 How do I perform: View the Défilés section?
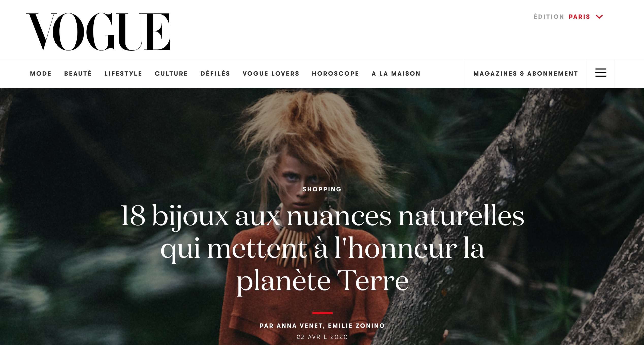tap(215, 74)
